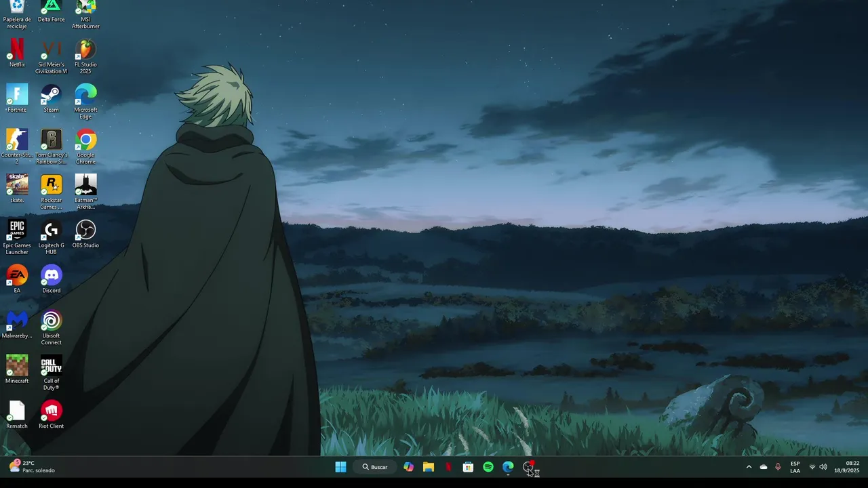This screenshot has height=488, width=868.
Task: Open the 08:22 clock and calendar
Action: pos(847,467)
